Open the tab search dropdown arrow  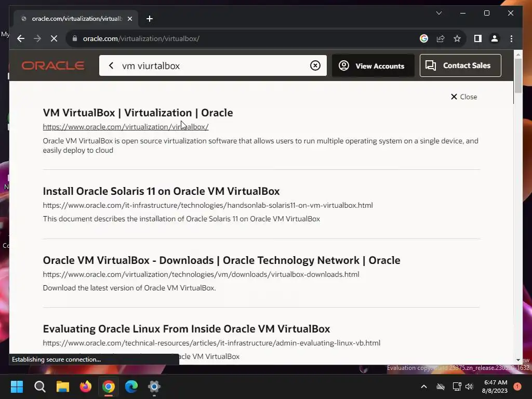coord(438,13)
